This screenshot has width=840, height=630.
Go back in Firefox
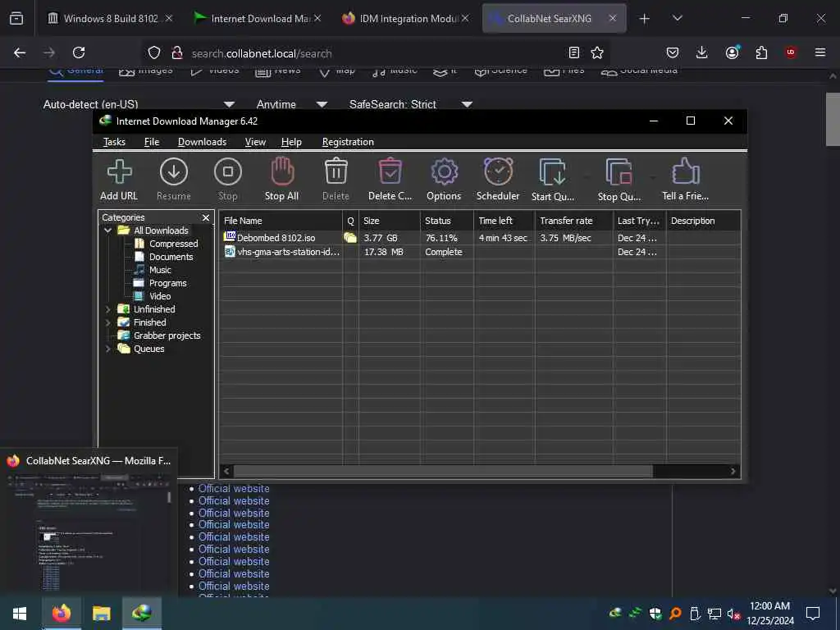point(20,52)
